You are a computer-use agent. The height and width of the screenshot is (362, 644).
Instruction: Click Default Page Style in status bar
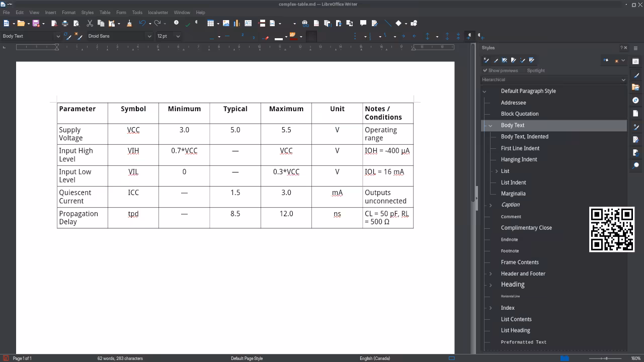pos(247,358)
